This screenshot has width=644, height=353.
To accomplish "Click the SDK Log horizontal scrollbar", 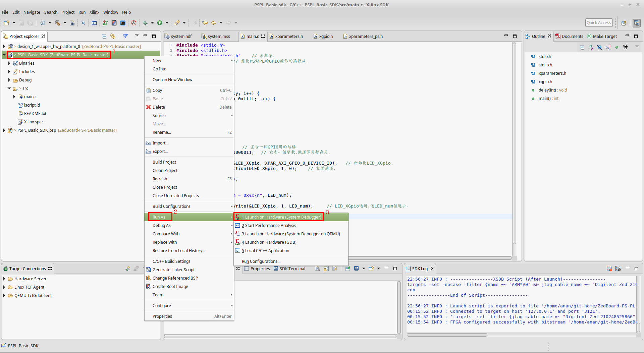I will pyautogui.click(x=447, y=335).
